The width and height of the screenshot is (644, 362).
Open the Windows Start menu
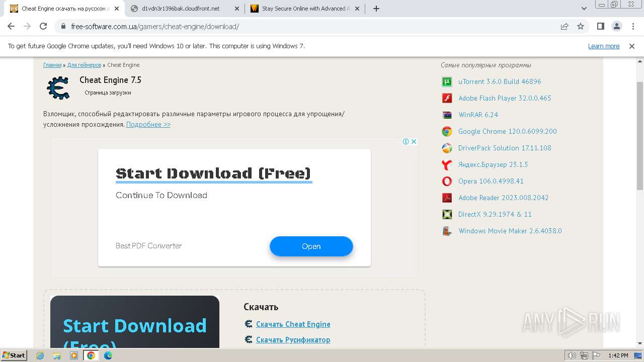point(14,355)
